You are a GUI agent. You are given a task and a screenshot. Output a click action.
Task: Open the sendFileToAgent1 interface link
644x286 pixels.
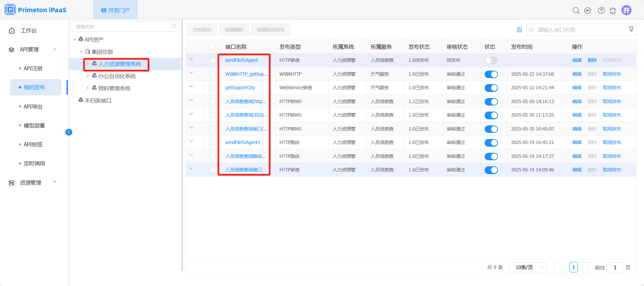pyautogui.click(x=242, y=142)
